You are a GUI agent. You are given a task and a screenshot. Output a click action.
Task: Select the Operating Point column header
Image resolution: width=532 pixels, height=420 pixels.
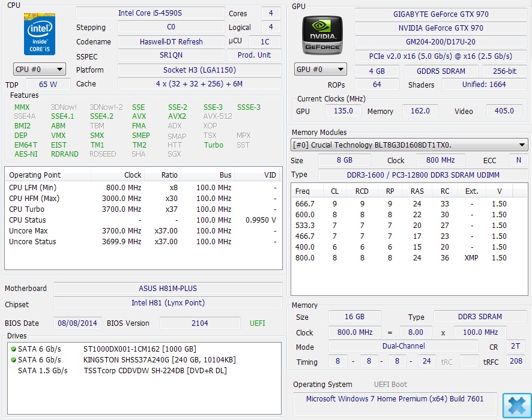(48, 175)
